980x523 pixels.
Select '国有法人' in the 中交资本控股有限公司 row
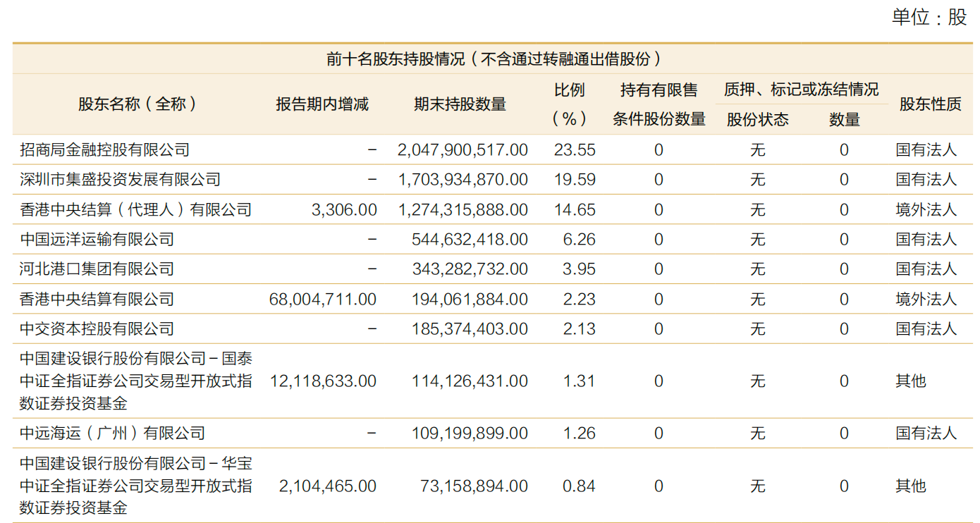pyautogui.click(x=926, y=329)
